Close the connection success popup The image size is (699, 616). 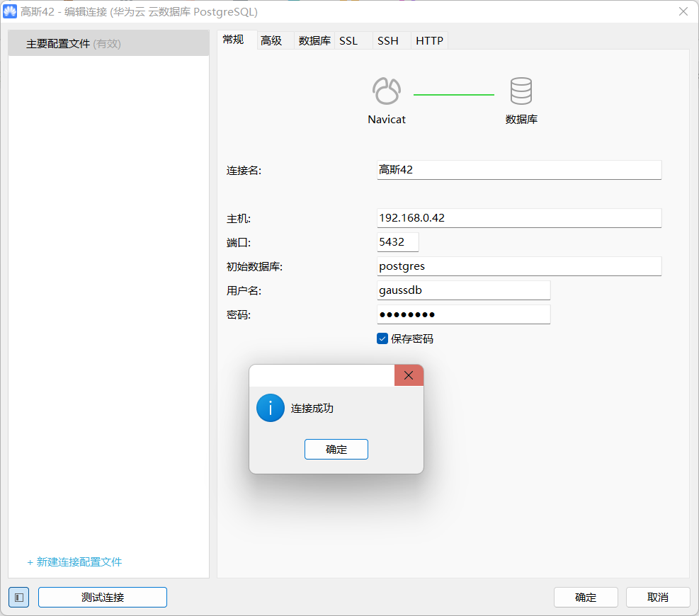[x=409, y=375]
